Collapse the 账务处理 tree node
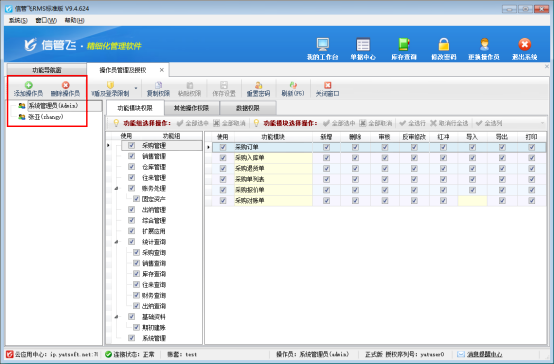Screen dimensions: 554x364 coord(116,188)
